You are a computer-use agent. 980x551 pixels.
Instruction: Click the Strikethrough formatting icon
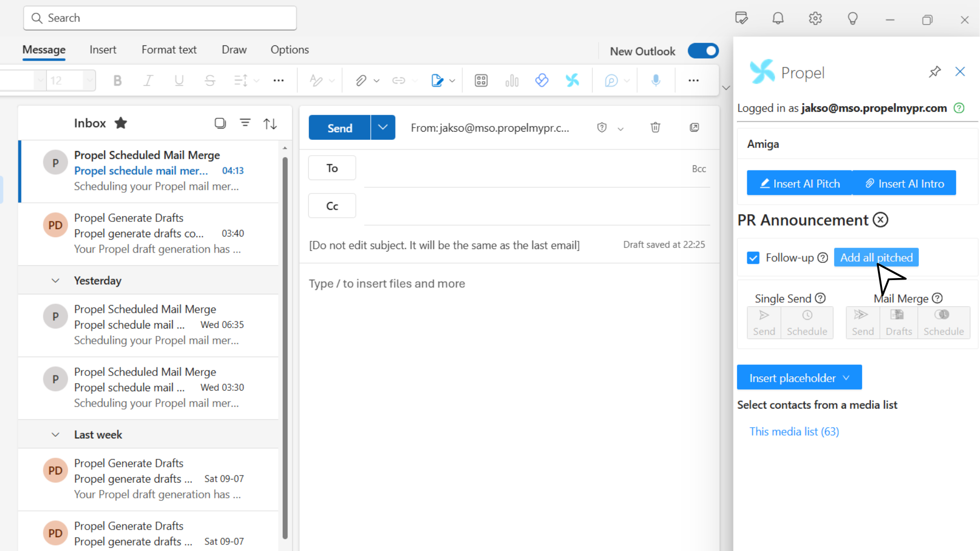(210, 81)
